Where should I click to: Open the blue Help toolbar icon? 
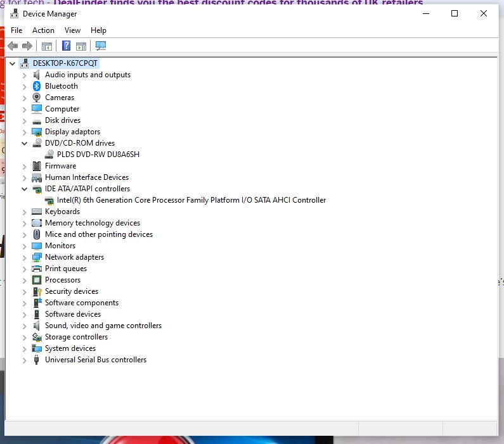pos(66,46)
